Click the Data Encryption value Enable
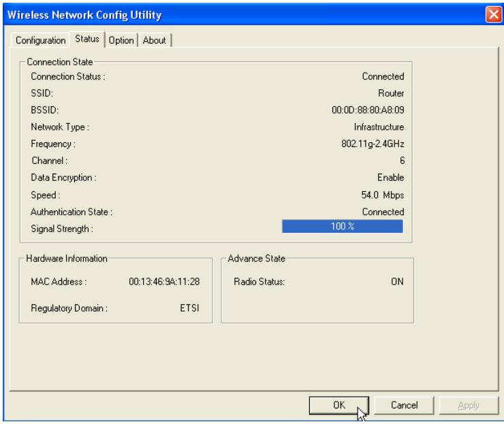The width and height of the screenshot is (504, 424). click(390, 178)
